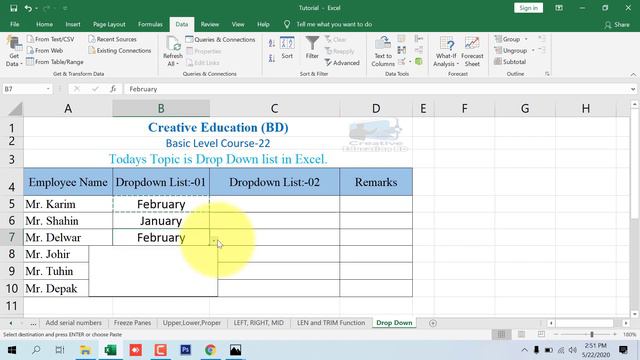The image size is (640, 360).
Task: Open the View tab
Action: 238,24
